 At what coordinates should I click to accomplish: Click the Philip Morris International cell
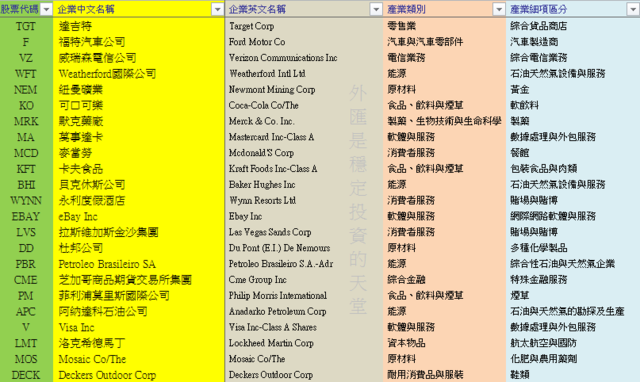point(304,295)
